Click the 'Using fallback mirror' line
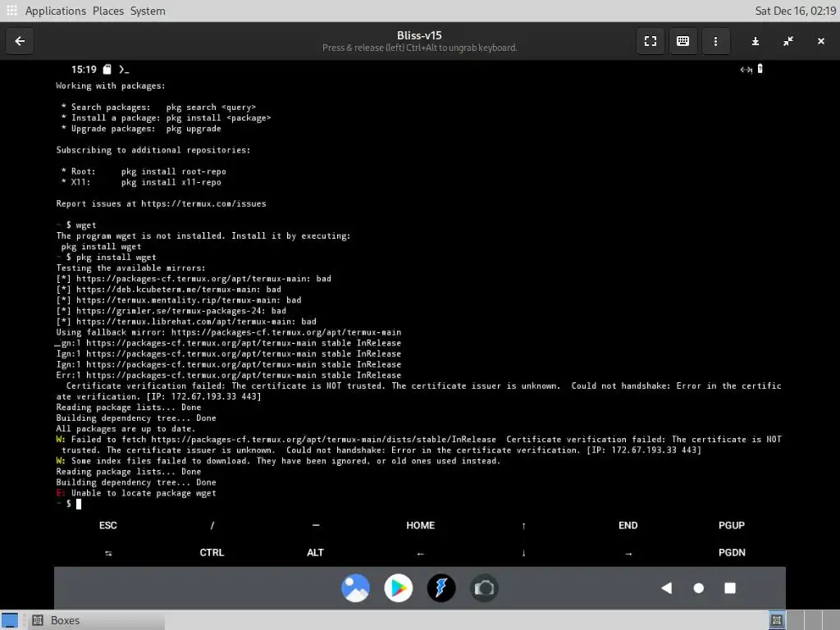Screen dimensions: 840x630 pos(229,332)
